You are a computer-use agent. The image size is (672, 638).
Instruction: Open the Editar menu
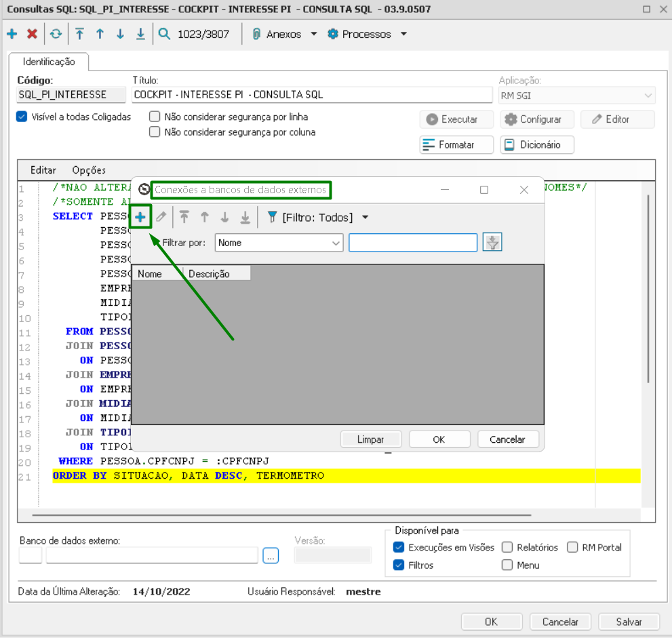(43, 170)
